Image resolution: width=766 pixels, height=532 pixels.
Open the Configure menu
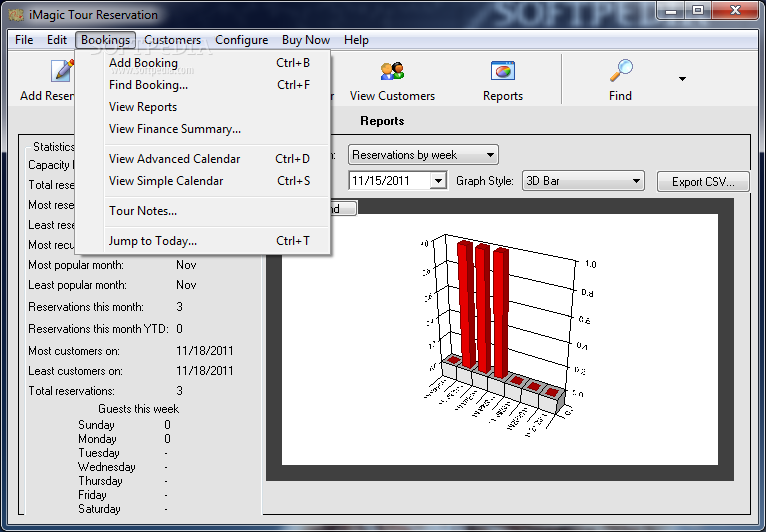241,40
